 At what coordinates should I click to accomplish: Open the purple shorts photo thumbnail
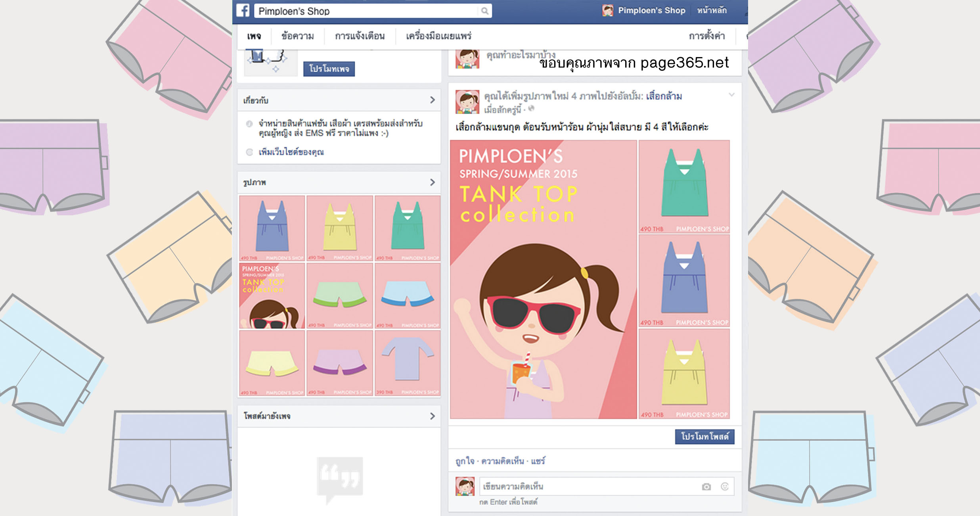click(340, 363)
